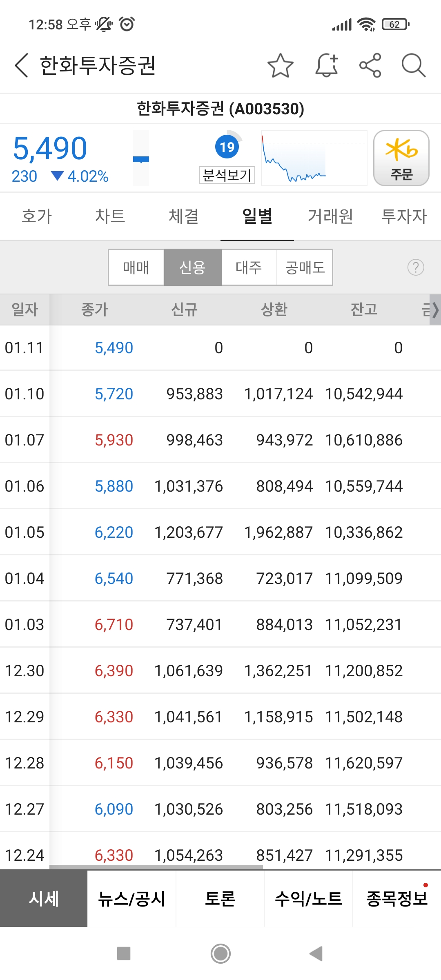Image resolution: width=441 pixels, height=980 pixels.
Task: Open search with magnifier icon
Action: (x=414, y=65)
